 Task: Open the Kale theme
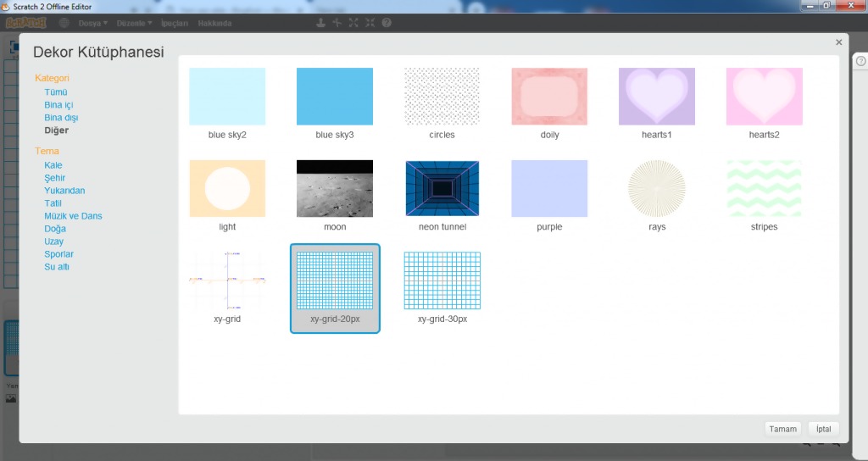pos(53,165)
